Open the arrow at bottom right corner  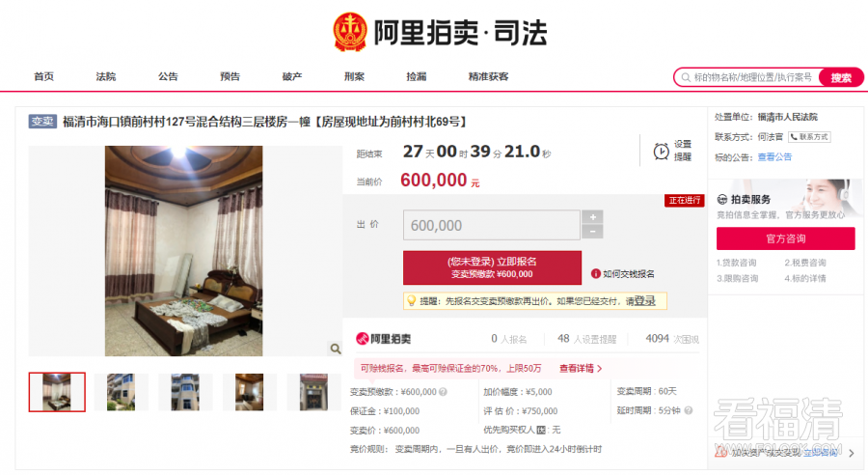[852, 454]
